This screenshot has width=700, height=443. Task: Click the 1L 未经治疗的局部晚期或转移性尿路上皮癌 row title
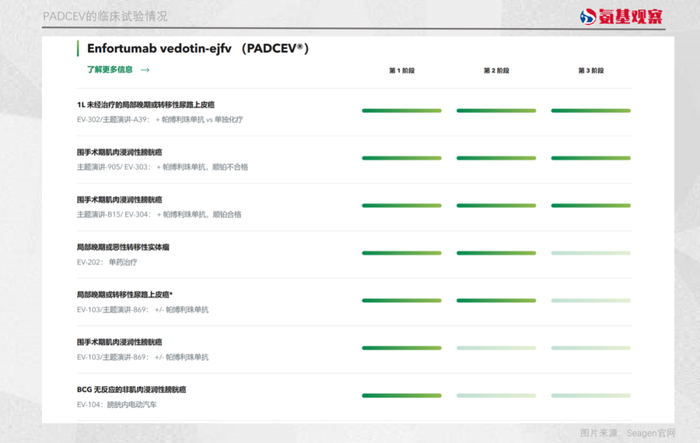[x=146, y=105]
